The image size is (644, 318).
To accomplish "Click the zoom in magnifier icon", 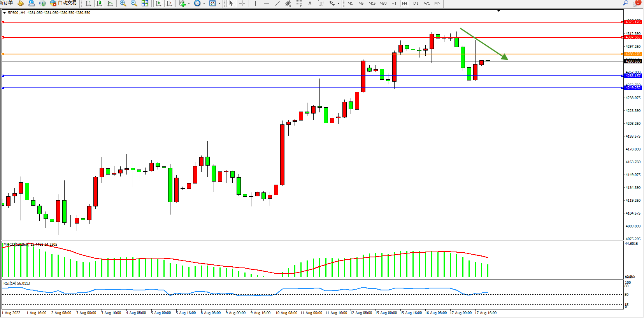I will [123, 3].
